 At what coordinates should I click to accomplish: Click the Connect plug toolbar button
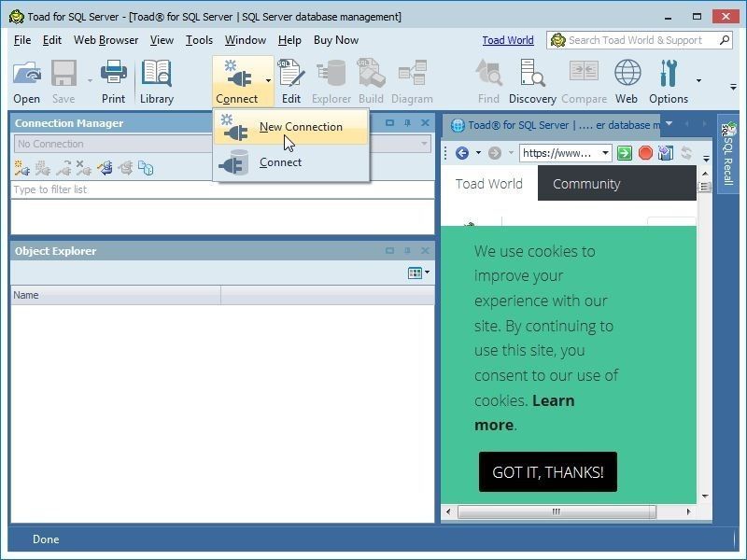(237, 81)
